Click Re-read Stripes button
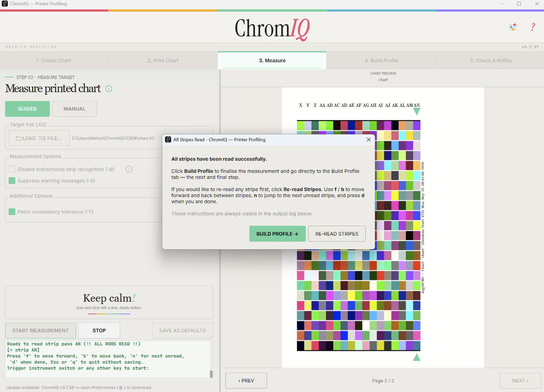 (337, 234)
